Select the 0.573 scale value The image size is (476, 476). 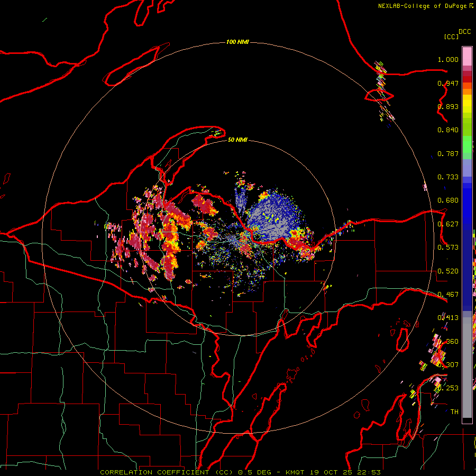tap(448, 248)
